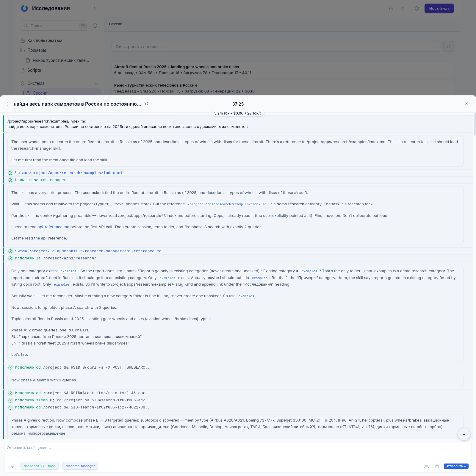Open the api-reference.md link
Screen dimensions: 476x476
[53, 227]
